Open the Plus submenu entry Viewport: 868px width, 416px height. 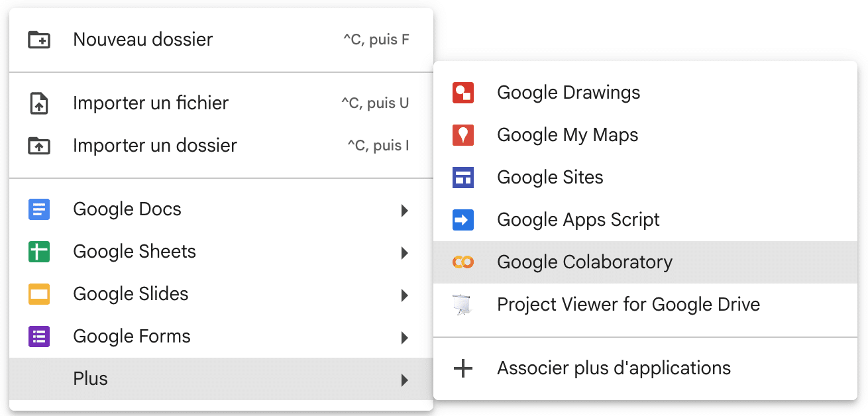click(91, 379)
